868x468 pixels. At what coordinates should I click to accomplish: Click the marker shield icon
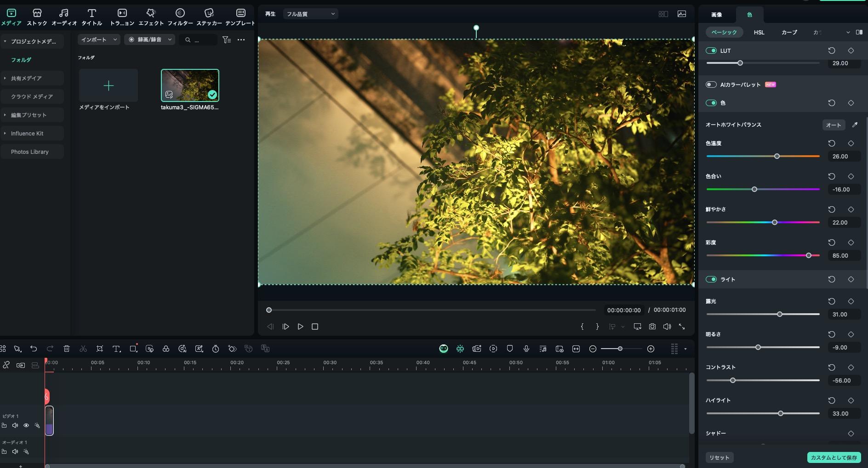coord(510,349)
